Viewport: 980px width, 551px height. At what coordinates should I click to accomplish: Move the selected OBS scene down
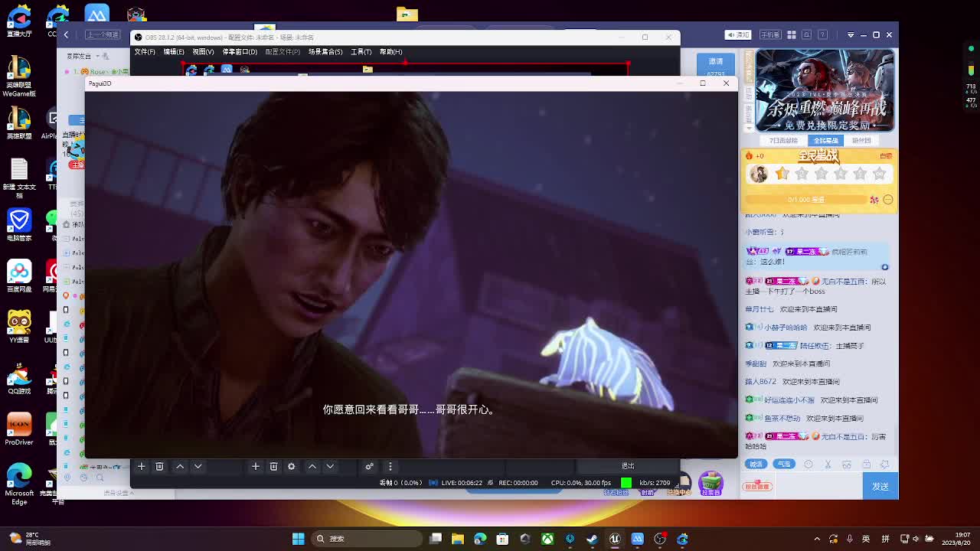click(x=198, y=466)
